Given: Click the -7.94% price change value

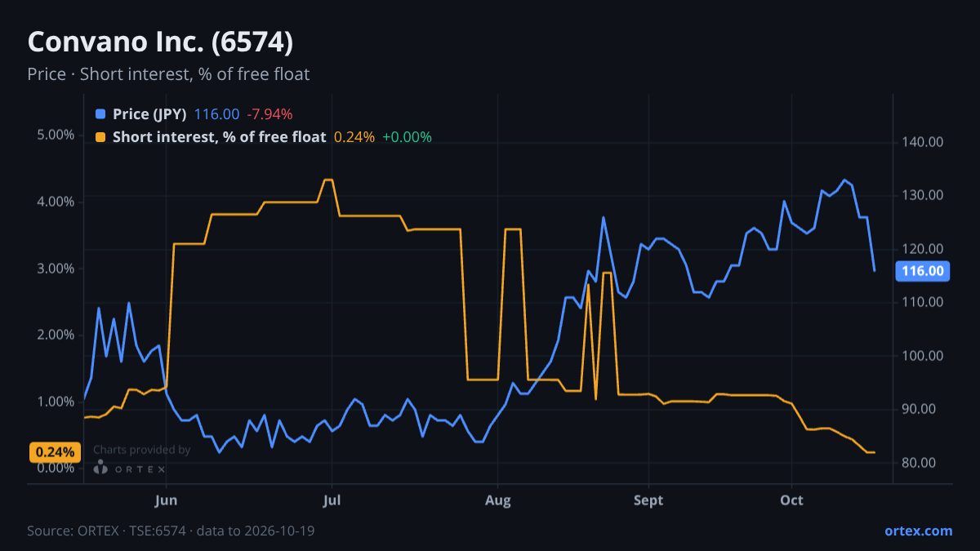Looking at the screenshot, I should click(269, 114).
